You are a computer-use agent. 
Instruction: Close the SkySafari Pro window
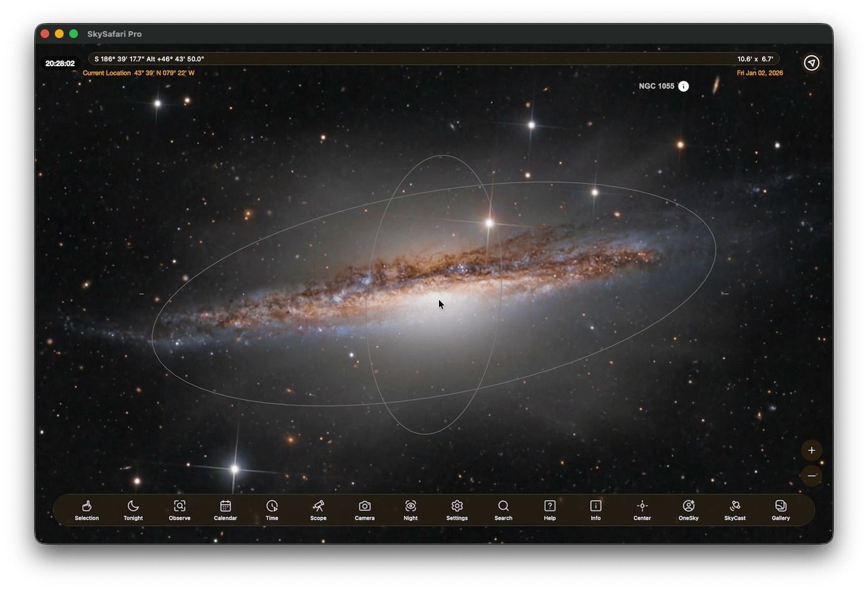coord(45,34)
